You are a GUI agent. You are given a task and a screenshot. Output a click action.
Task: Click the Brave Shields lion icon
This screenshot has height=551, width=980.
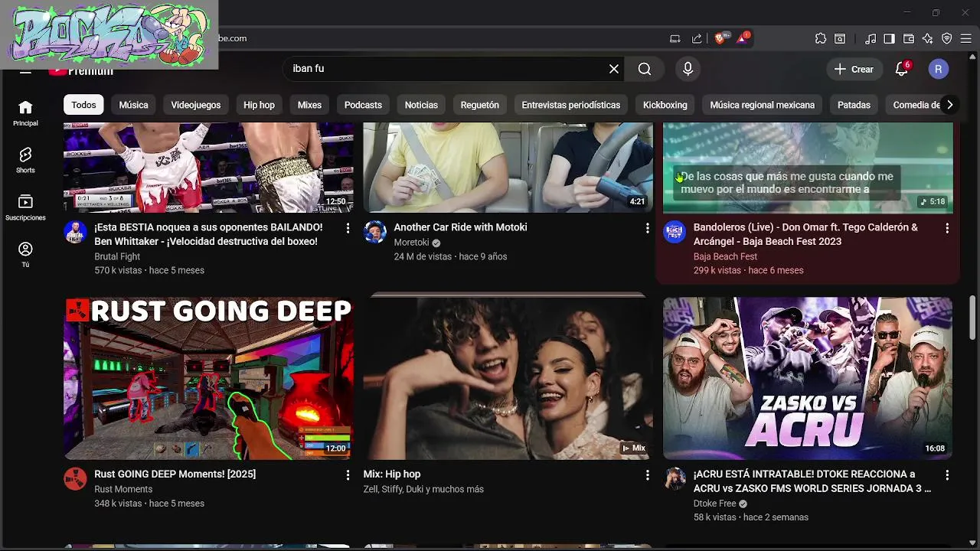720,38
